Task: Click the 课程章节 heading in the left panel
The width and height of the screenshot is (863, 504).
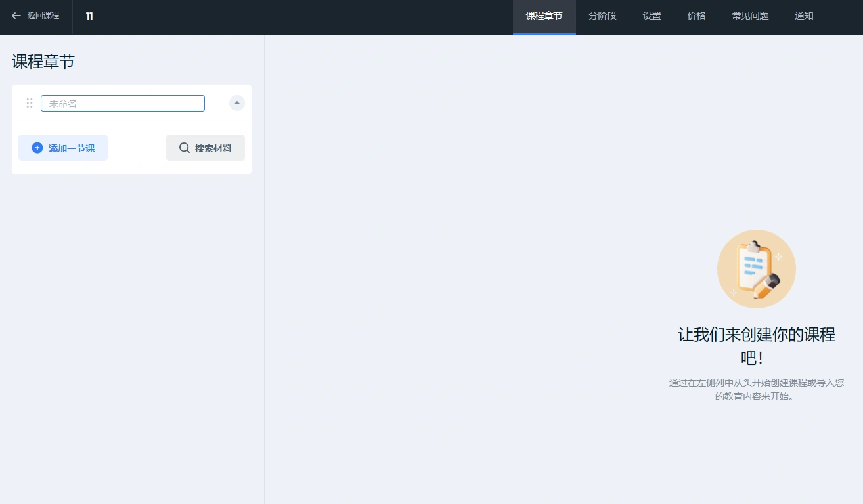Action: (42, 61)
